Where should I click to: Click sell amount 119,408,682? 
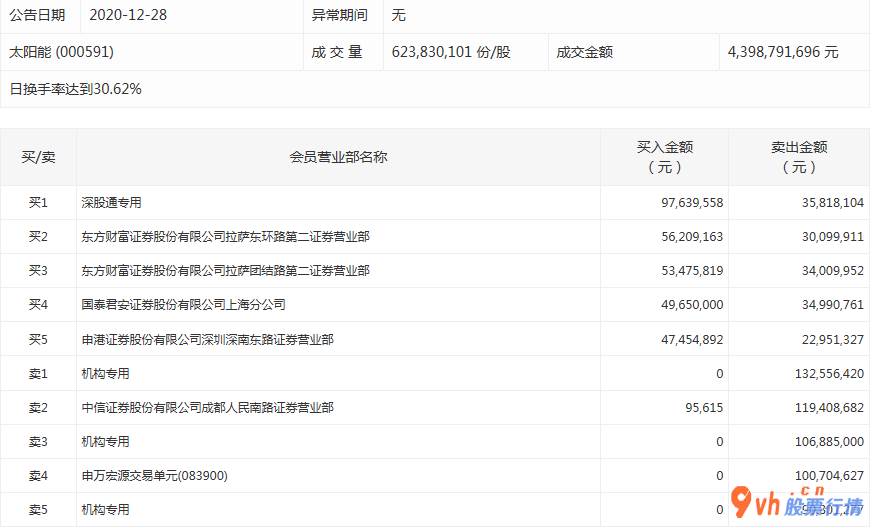[x=830, y=407]
